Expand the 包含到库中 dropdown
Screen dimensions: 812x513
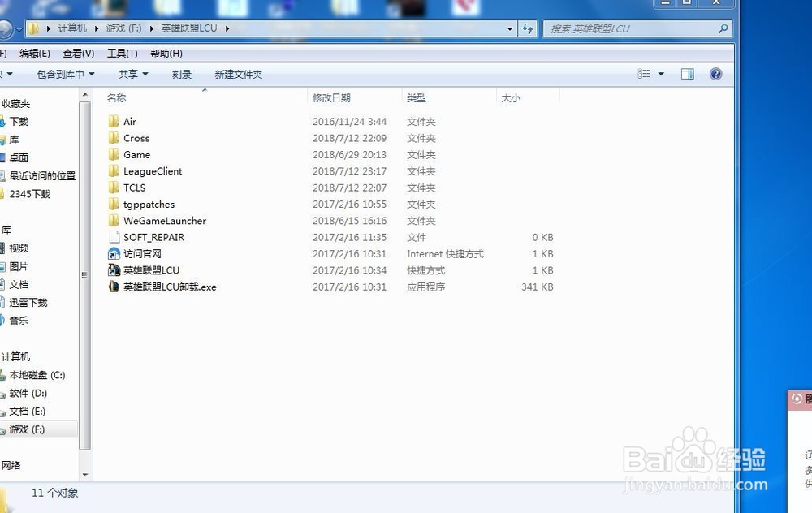[x=92, y=74]
